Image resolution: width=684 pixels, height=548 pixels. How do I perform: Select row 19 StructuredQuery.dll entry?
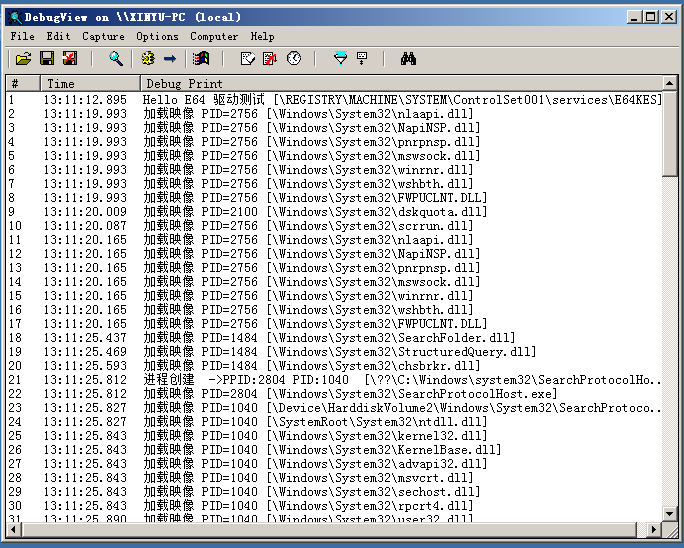coord(334,351)
